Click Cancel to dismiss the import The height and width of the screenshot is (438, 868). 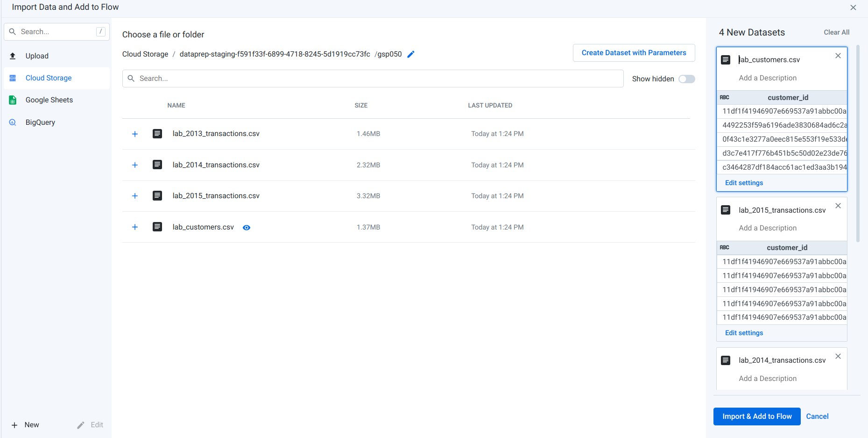click(x=817, y=416)
